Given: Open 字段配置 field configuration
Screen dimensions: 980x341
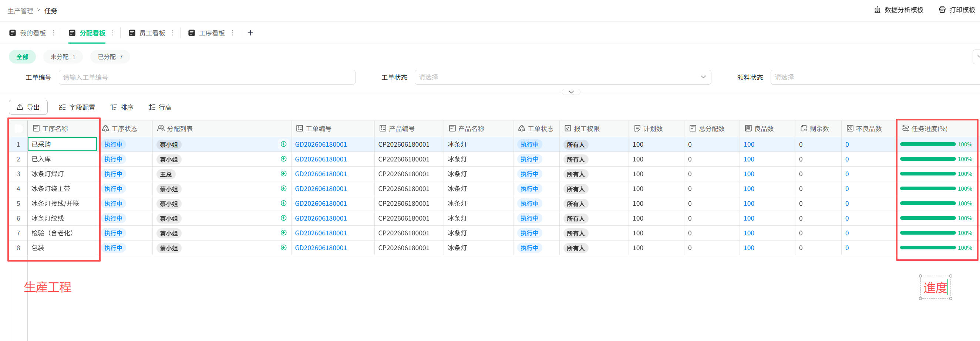Looking at the screenshot, I should [x=77, y=108].
